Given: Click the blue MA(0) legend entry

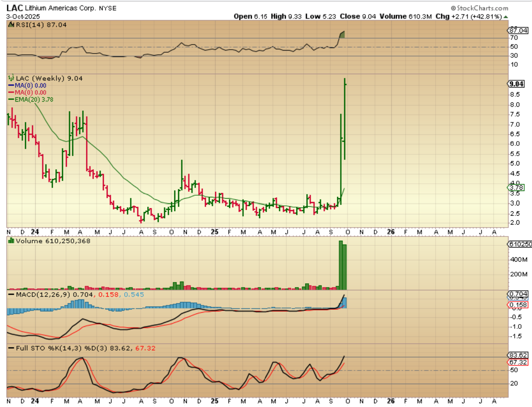Looking at the screenshot, I should pyautogui.click(x=28, y=85).
